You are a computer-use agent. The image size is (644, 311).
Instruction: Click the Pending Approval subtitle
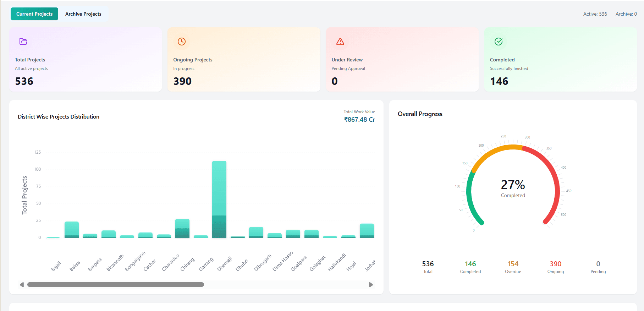[x=348, y=69]
